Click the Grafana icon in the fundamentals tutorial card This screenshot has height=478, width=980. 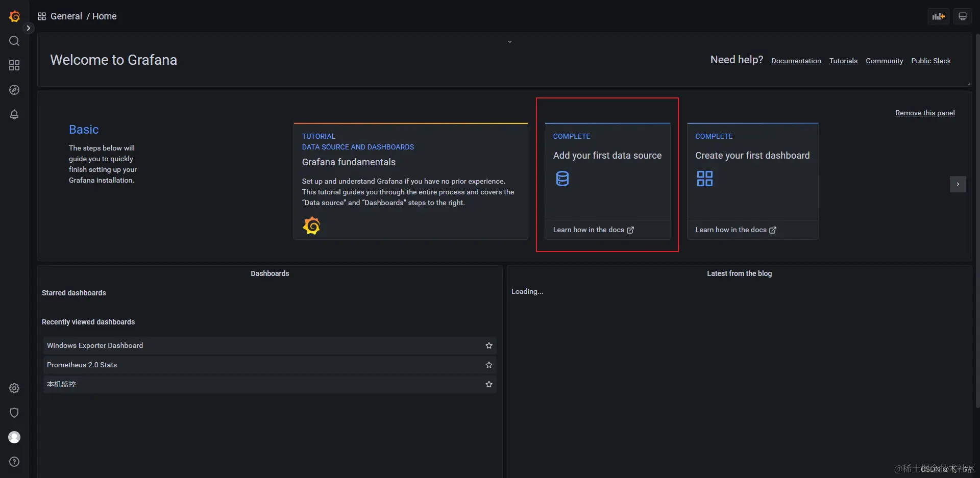(x=311, y=225)
